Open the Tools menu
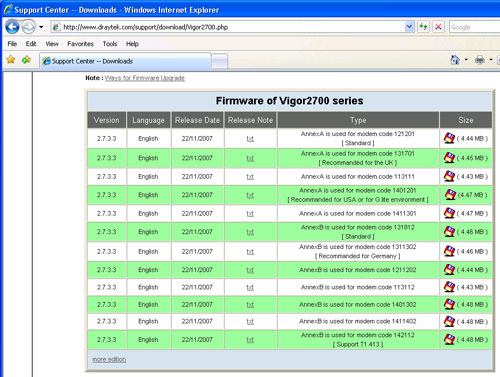Image resolution: width=500 pixels, height=377 pixels. click(110, 44)
